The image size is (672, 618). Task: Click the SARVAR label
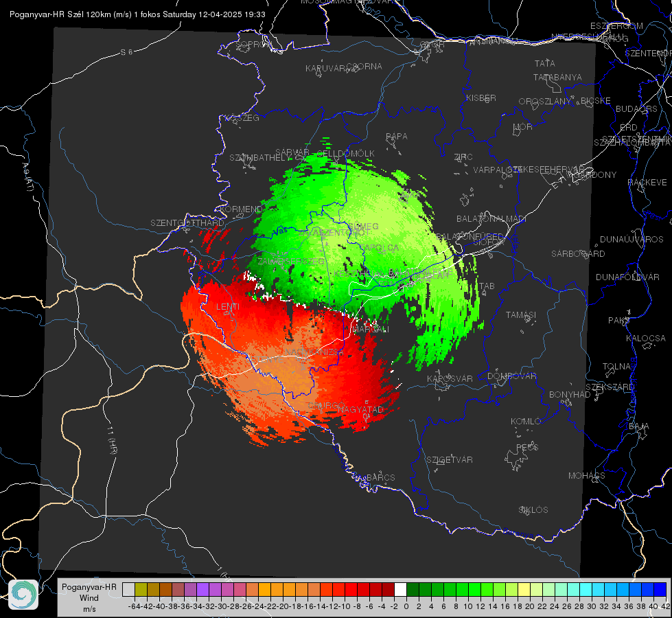click(292, 152)
